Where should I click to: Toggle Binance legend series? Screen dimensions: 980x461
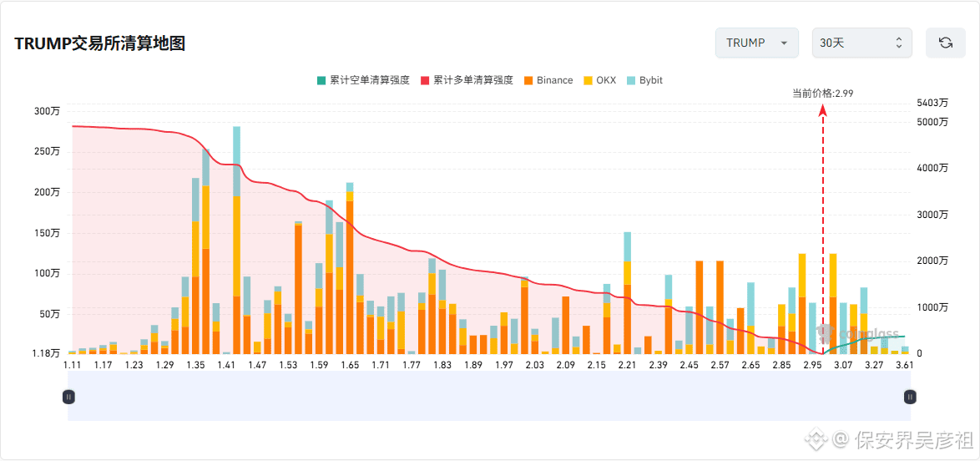(548, 80)
